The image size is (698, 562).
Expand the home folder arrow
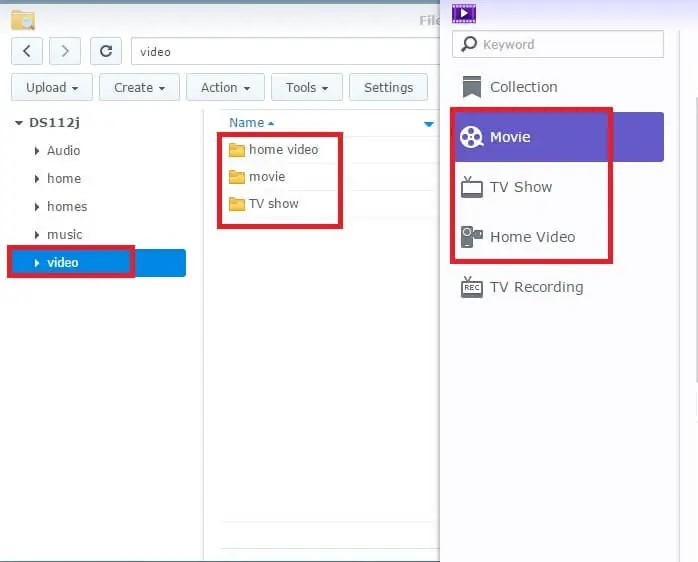point(37,179)
